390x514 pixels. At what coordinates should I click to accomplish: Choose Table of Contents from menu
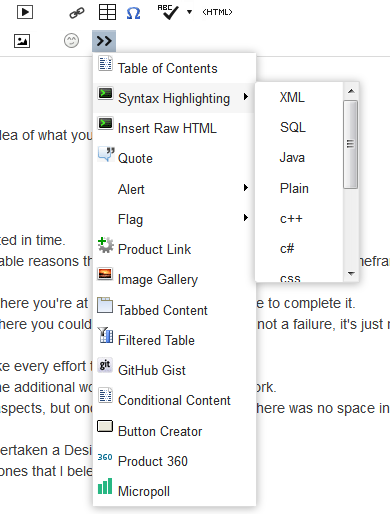(174, 68)
